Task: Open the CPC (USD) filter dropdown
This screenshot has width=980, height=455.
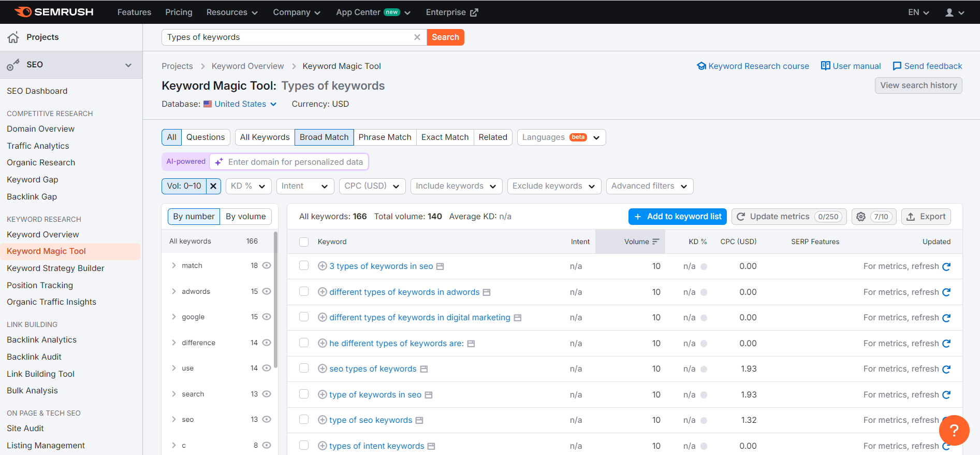Action: [x=372, y=186]
